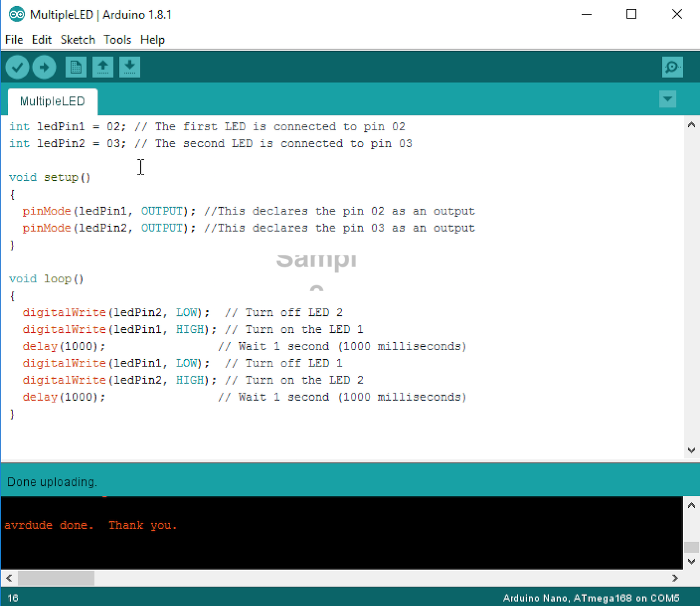Viewport: 700px width, 606px height.
Task: Open a sketch with the up-arrow icon
Action: click(103, 67)
